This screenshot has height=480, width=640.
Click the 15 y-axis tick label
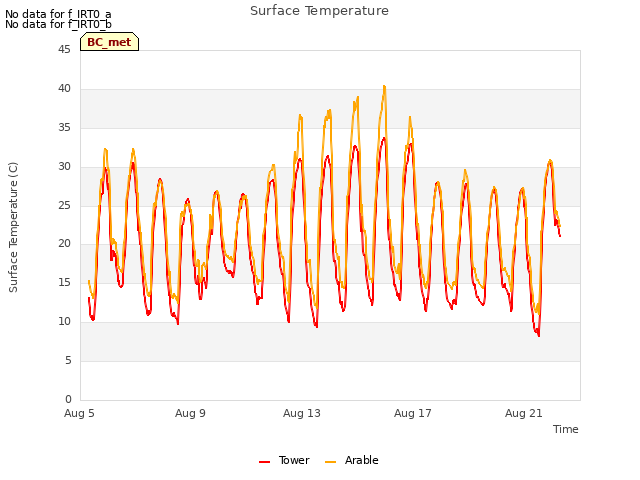[x=64, y=282]
